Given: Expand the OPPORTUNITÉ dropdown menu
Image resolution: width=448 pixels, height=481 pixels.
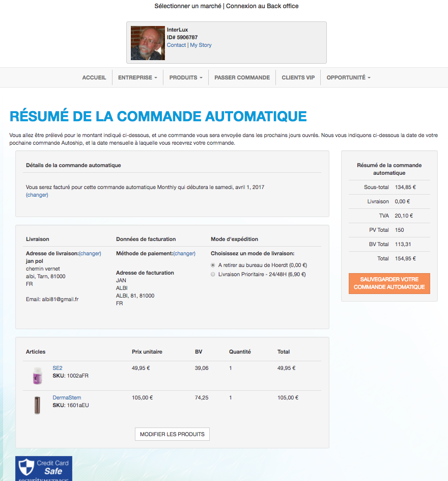Looking at the screenshot, I should tap(348, 77).
